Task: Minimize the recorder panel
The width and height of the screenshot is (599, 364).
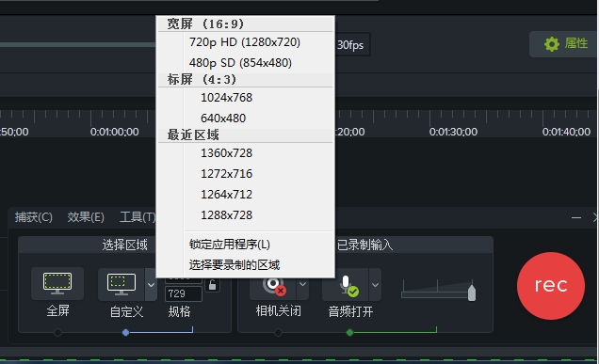Action: 576,217
